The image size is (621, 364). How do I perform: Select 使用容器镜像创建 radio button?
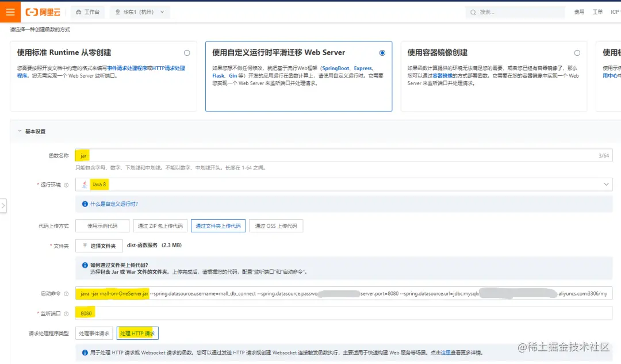[577, 53]
